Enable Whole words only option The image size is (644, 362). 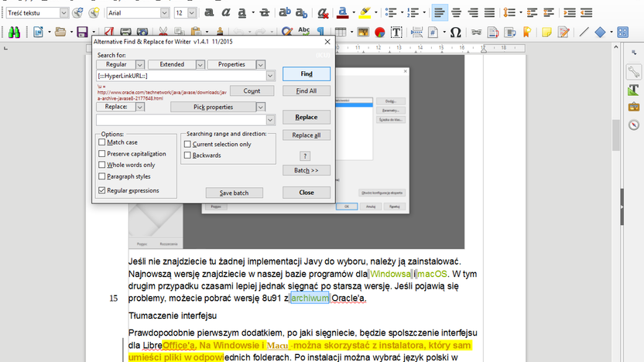tap(102, 165)
